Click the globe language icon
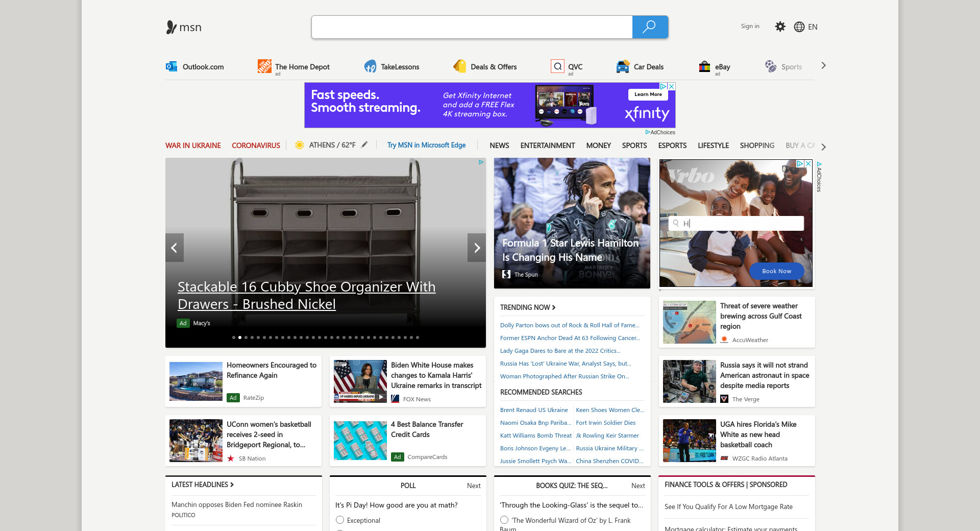This screenshot has width=980, height=531. pyautogui.click(x=799, y=27)
